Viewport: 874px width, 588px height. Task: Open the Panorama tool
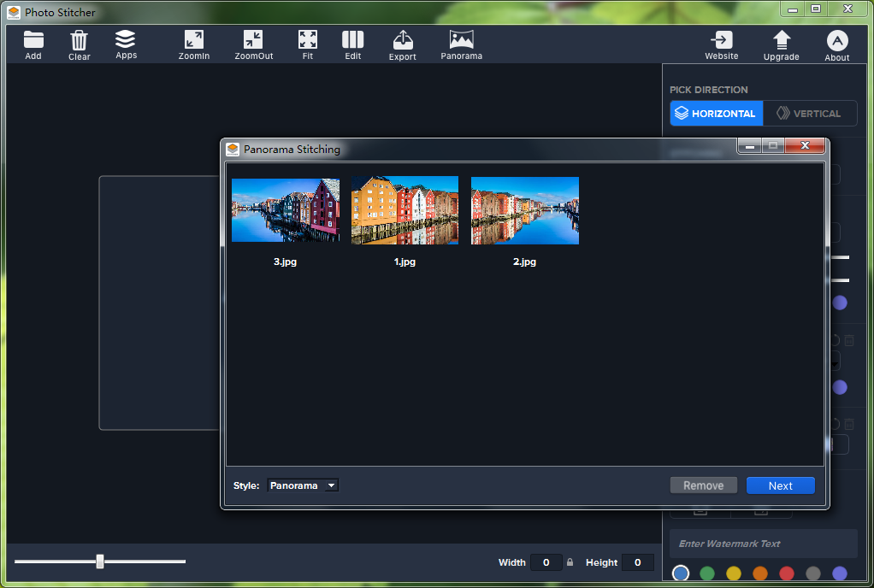point(461,40)
